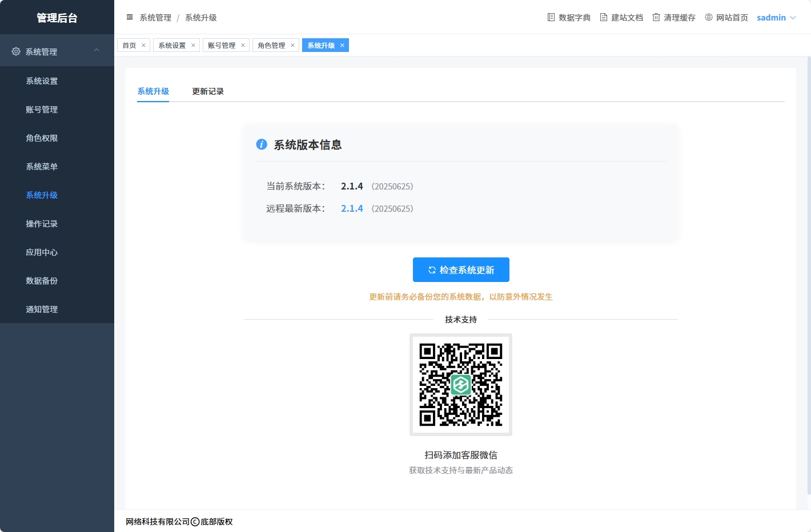Open 系统菜单 in the sidebar

[x=57, y=167]
